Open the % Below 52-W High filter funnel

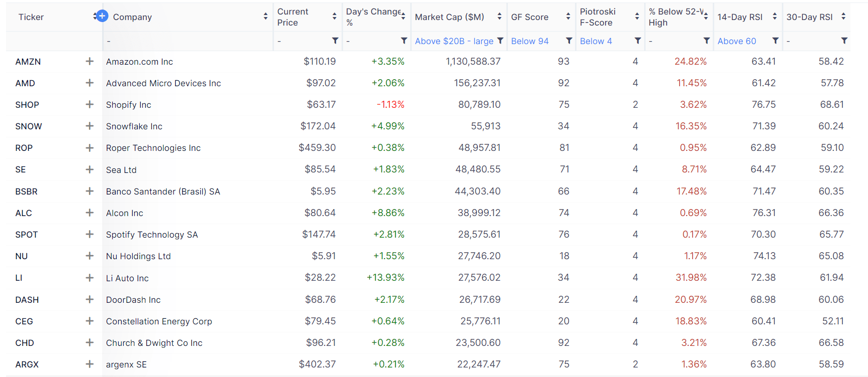pos(706,41)
